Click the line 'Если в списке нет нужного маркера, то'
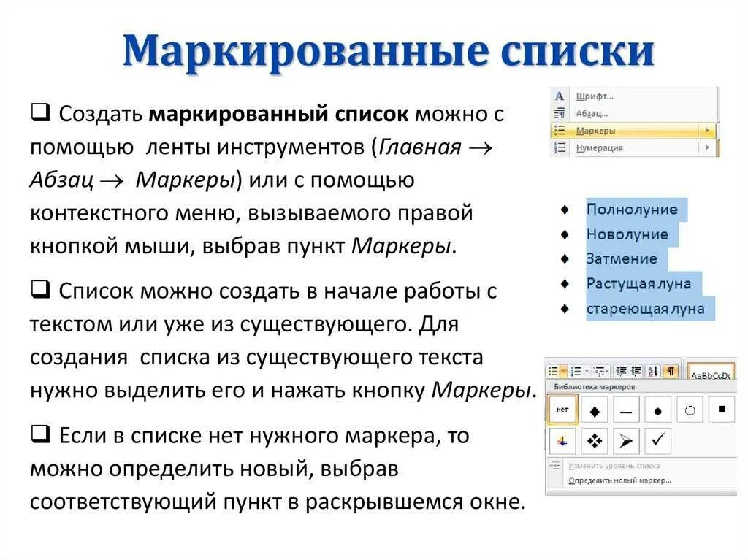 point(264,436)
